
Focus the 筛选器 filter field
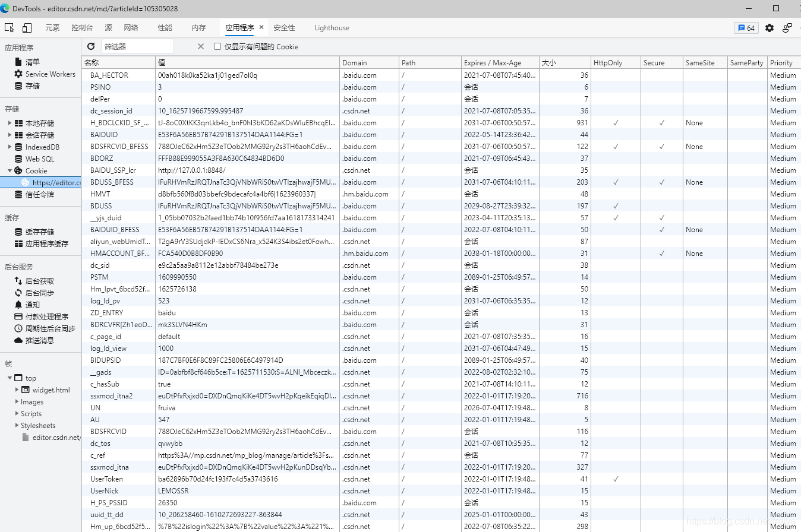coord(138,46)
